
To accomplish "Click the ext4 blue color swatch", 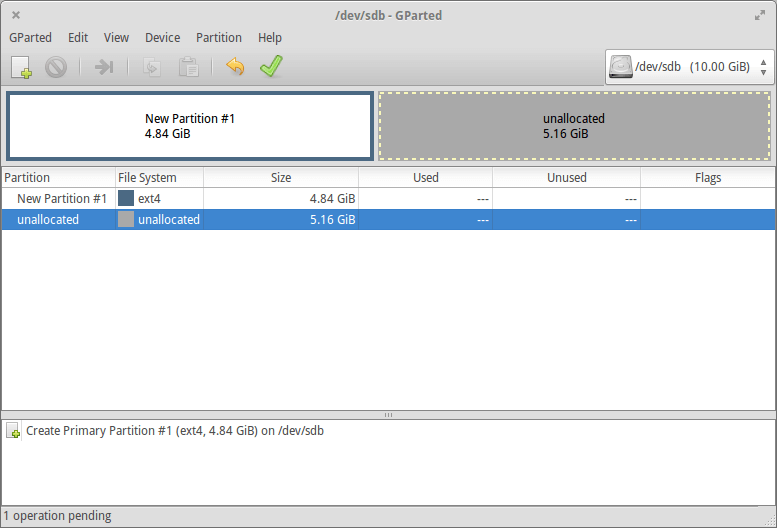I will tap(126, 199).
